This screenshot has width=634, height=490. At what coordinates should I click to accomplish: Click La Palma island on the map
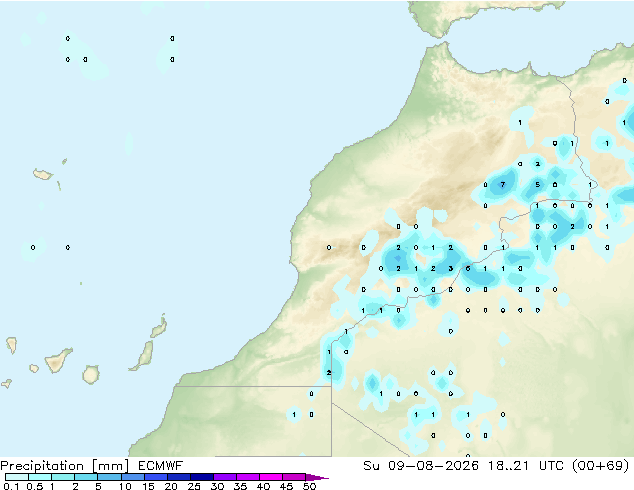pos(11,345)
